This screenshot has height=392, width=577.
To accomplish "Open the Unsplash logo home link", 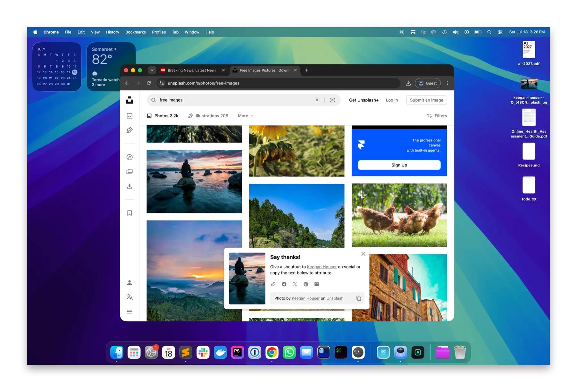I will [x=130, y=100].
